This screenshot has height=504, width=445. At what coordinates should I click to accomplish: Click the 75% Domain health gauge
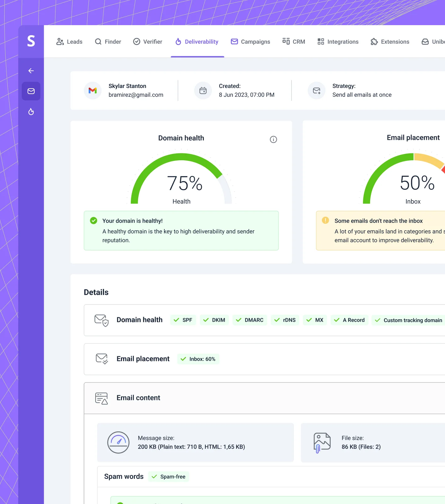point(181,178)
